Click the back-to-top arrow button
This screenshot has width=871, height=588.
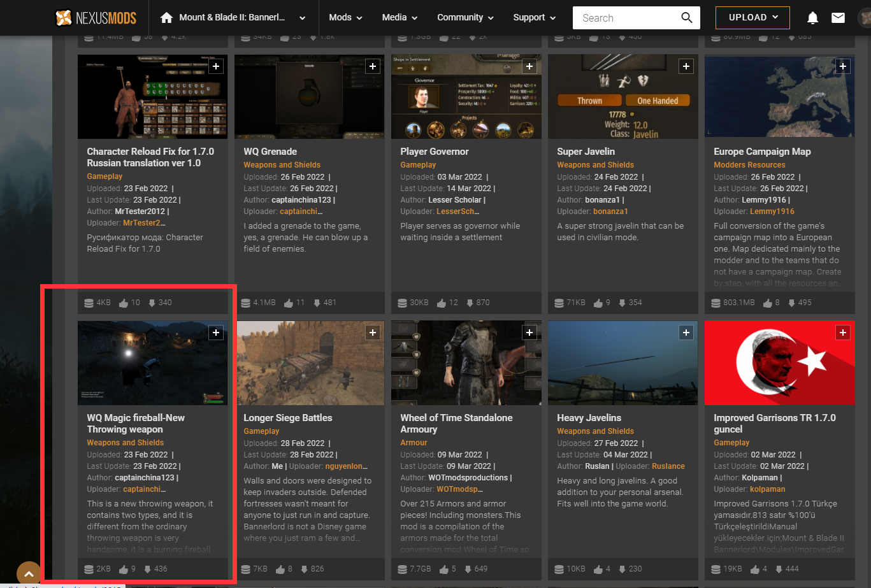pyautogui.click(x=29, y=573)
